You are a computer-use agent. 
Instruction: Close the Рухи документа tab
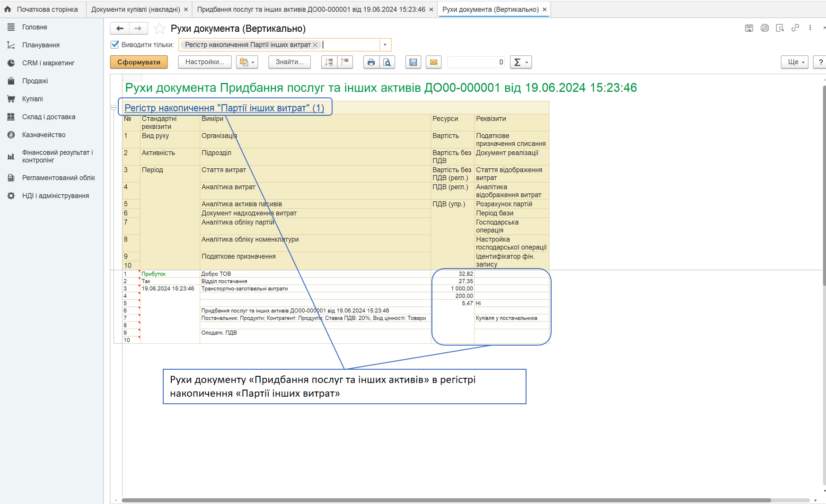[545, 9]
